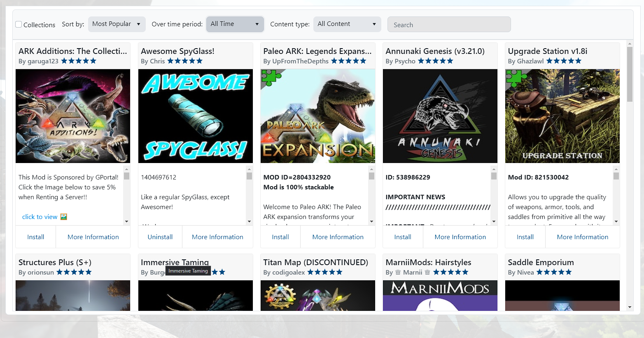
Task: Open More Information for Annunaki Genesis
Action: click(460, 237)
